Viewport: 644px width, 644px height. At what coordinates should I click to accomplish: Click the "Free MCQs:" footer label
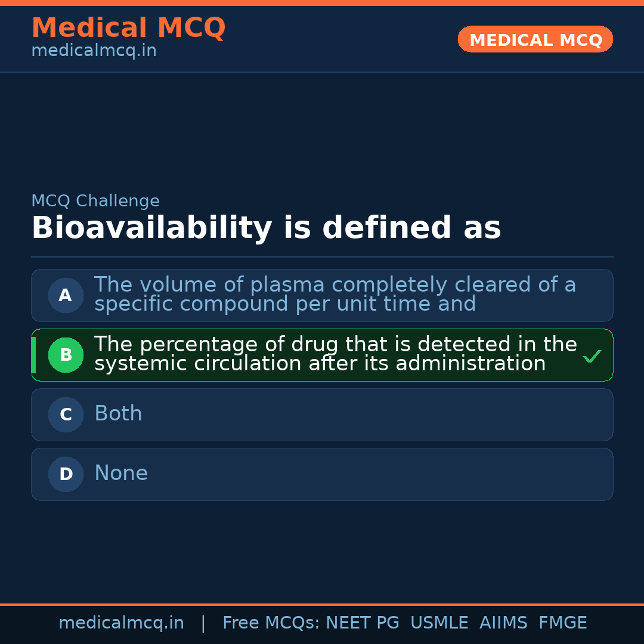pos(271,623)
